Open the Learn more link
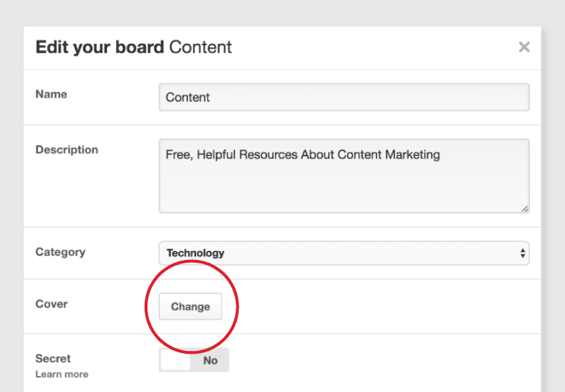The width and height of the screenshot is (565, 392). 62,374
